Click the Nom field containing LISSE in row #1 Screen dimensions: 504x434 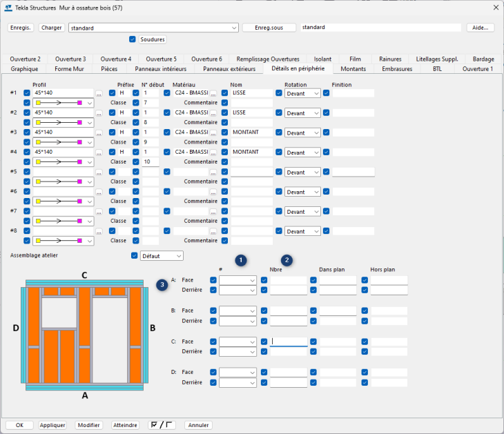[x=251, y=92]
